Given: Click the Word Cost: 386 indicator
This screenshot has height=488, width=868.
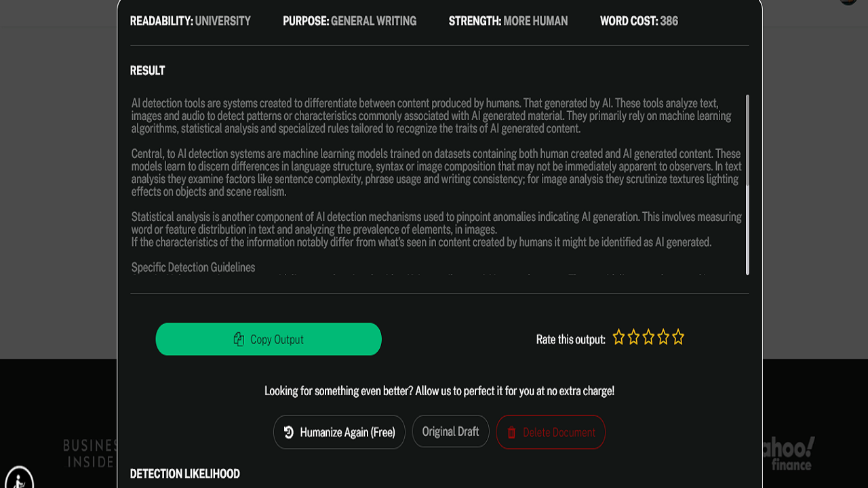Looking at the screenshot, I should 639,21.
